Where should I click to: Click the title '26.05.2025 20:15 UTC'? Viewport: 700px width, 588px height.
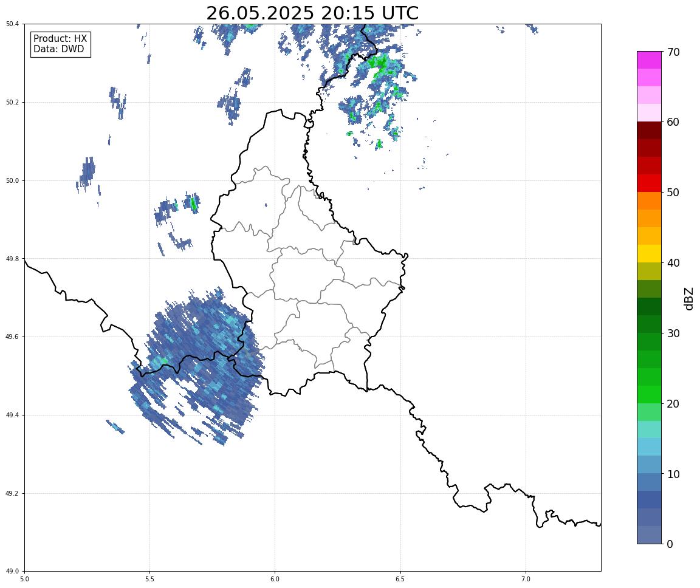pyautogui.click(x=312, y=13)
